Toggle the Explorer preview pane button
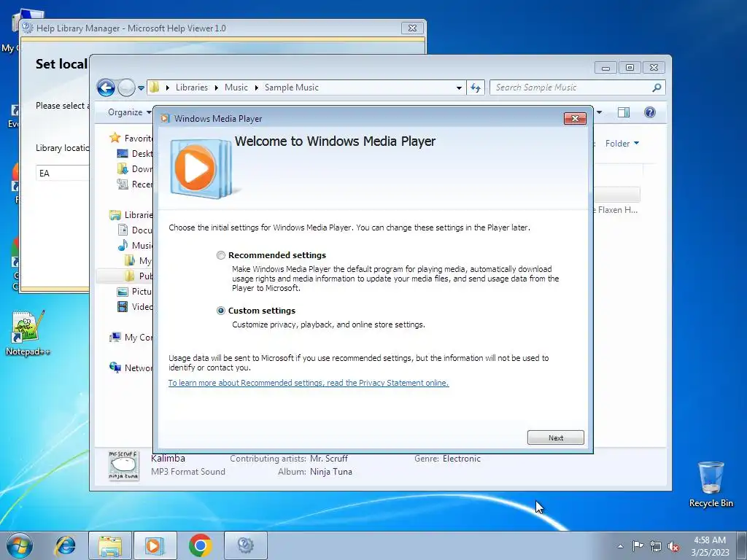 (x=623, y=112)
